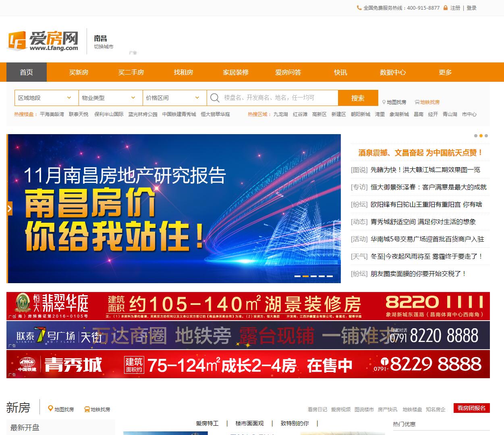Switch city via 切换城市
Viewport: 504px width, 435px height.
pos(104,47)
